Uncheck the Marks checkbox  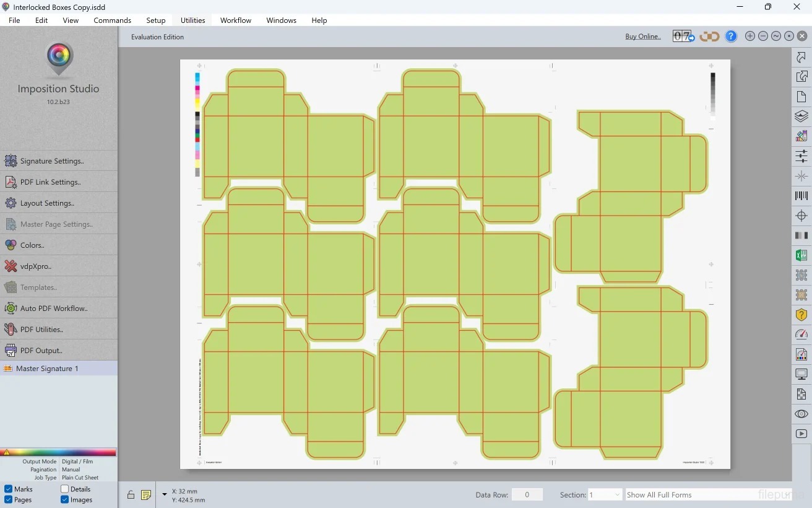point(9,489)
